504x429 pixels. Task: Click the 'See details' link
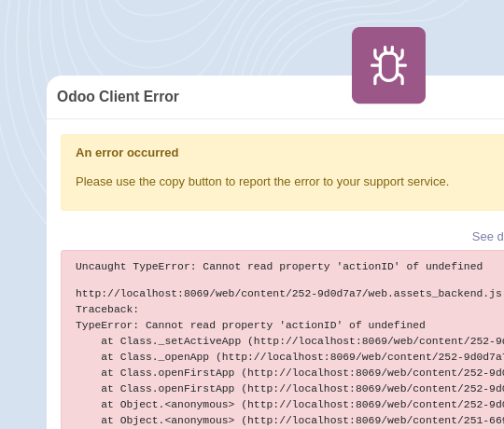488,237
